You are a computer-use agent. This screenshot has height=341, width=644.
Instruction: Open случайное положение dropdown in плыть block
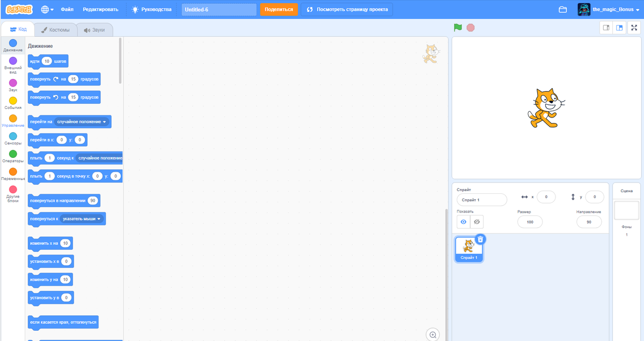[x=99, y=158]
